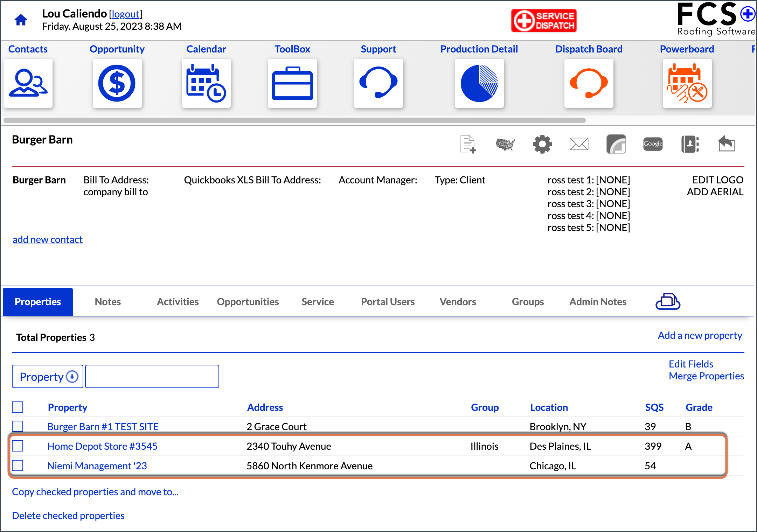Click the ADD AERIAL text

[715, 192]
